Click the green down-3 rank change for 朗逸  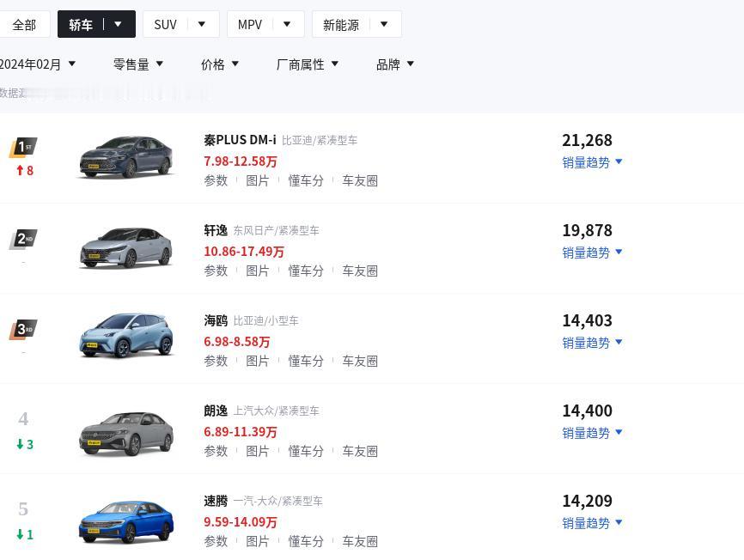[x=25, y=444]
